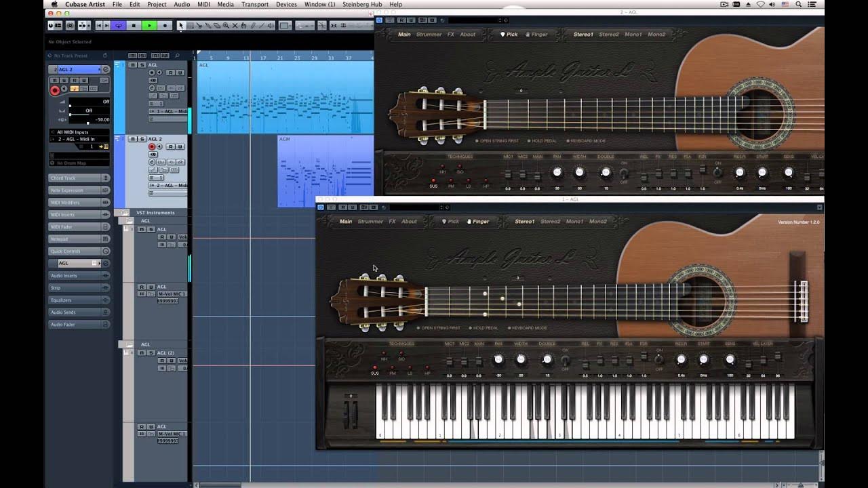Choose Stereo2 in the upper plugin
Screen dimensions: 868x488
point(608,35)
